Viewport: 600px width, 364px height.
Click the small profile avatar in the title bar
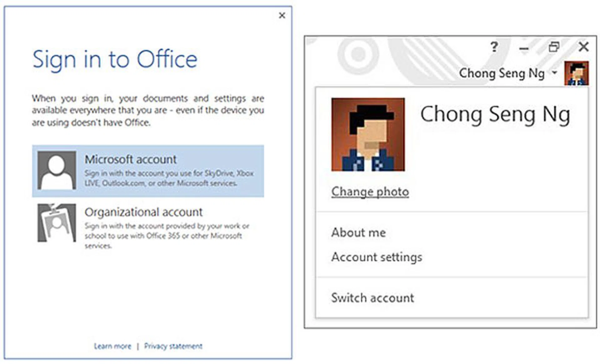click(576, 73)
